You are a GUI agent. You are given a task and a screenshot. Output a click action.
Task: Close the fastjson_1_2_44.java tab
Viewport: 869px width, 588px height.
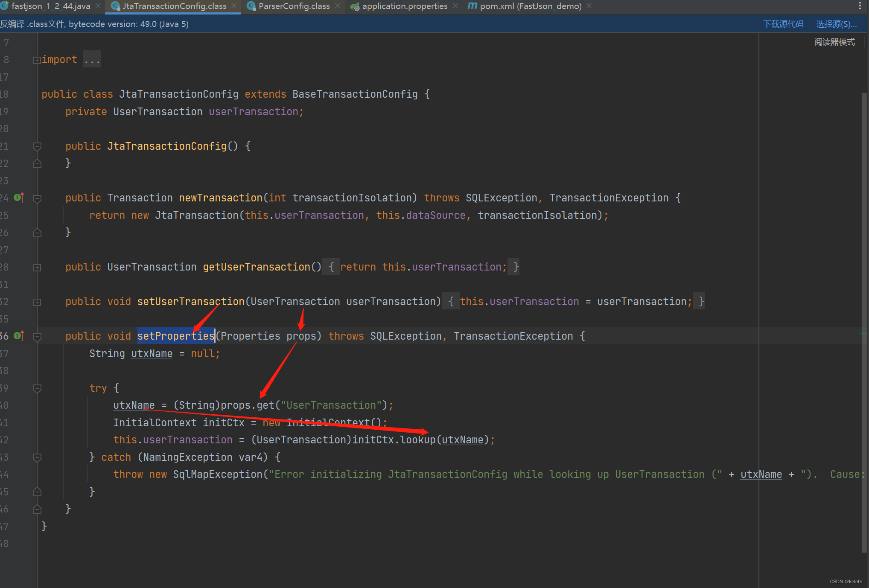pyautogui.click(x=97, y=6)
